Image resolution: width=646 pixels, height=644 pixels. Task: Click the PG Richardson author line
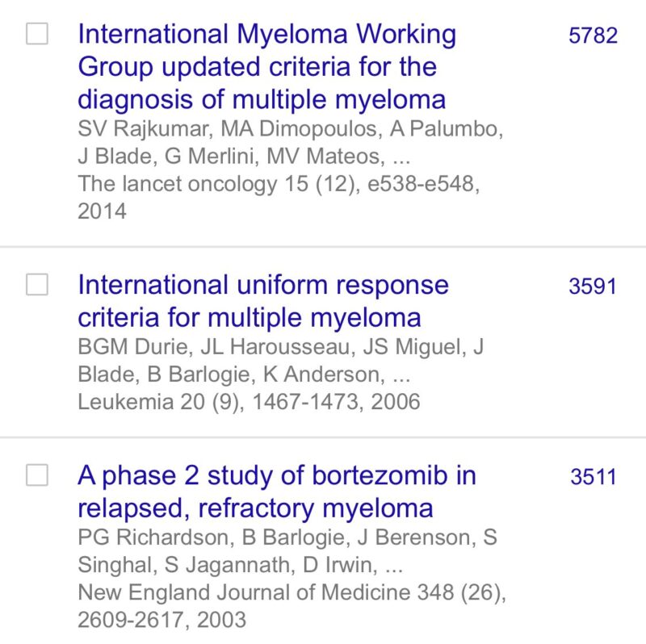[x=287, y=538]
